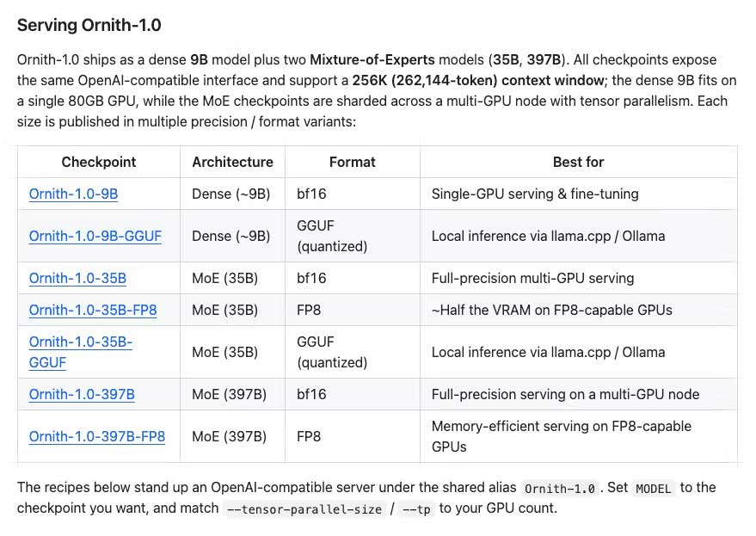Click the bold Mixture-of-Experts text
The height and width of the screenshot is (536, 756).
(x=372, y=60)
